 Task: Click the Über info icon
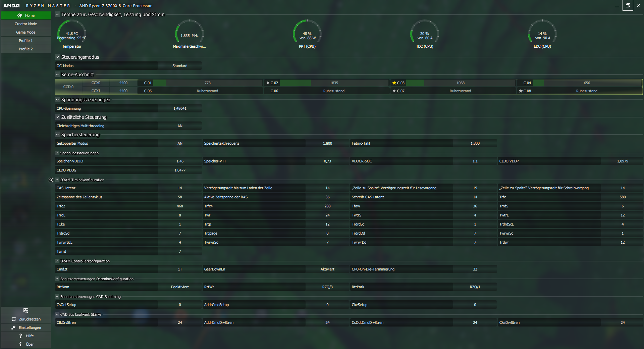(20, 344)
